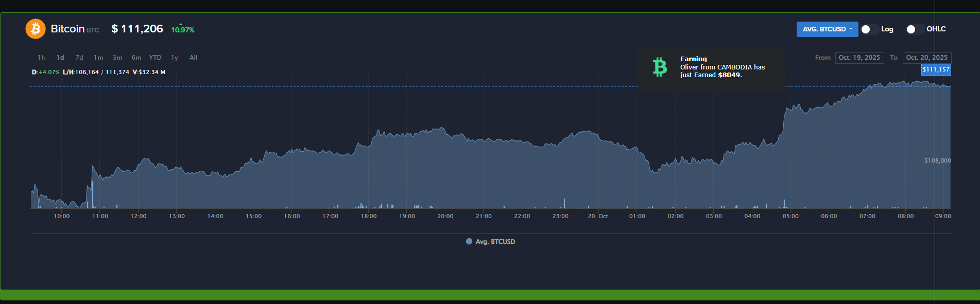Click the green Bitcoin icon in Earning notification
Image resolution: width=980 pixels, height=304 pixels.
pos(660,67)
